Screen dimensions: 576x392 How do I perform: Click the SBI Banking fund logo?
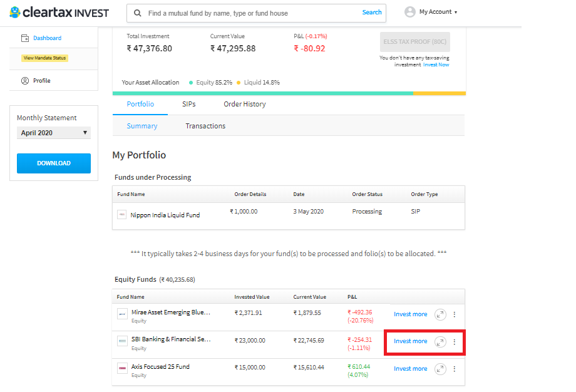click(122, 341)
